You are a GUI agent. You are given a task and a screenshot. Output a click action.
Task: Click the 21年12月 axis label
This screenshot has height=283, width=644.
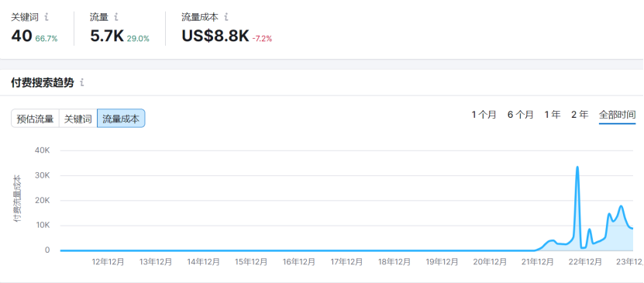(537, 262)
